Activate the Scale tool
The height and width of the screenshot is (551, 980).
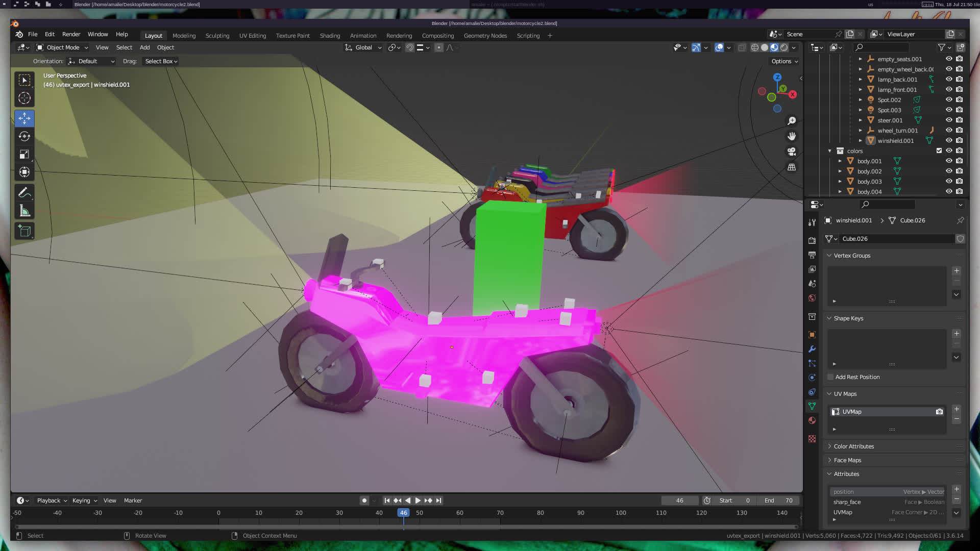point(24,154)
